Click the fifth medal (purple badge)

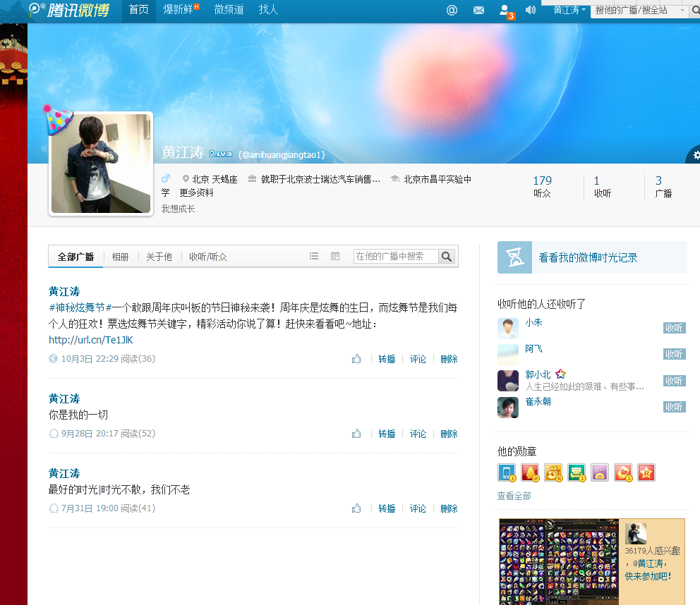[x=600, y=472]
